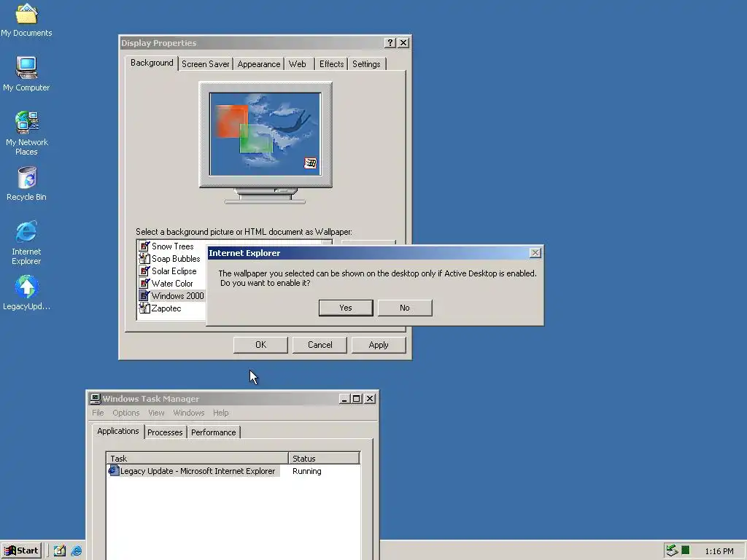Click the network connection tray icon

672,551
